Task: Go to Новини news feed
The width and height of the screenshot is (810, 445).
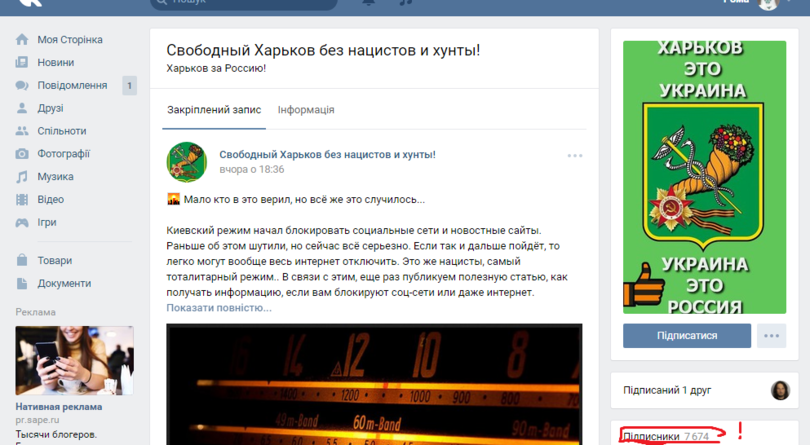Action: coord(55,62)
